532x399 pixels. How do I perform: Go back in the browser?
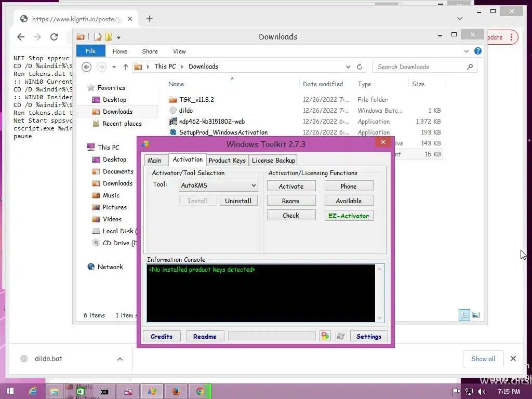click(x=21, y=37)
